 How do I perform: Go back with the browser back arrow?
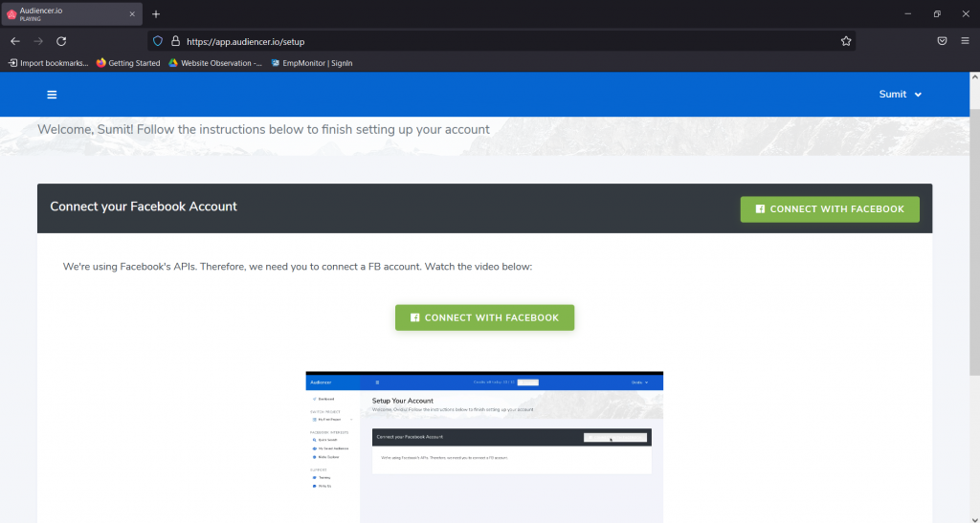click(x=15, y=41)
